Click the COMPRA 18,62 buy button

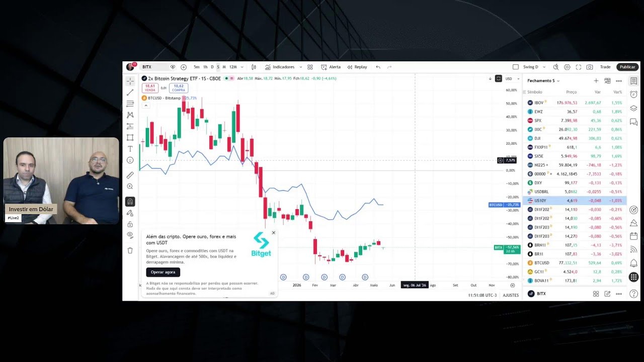coord(179,88)
